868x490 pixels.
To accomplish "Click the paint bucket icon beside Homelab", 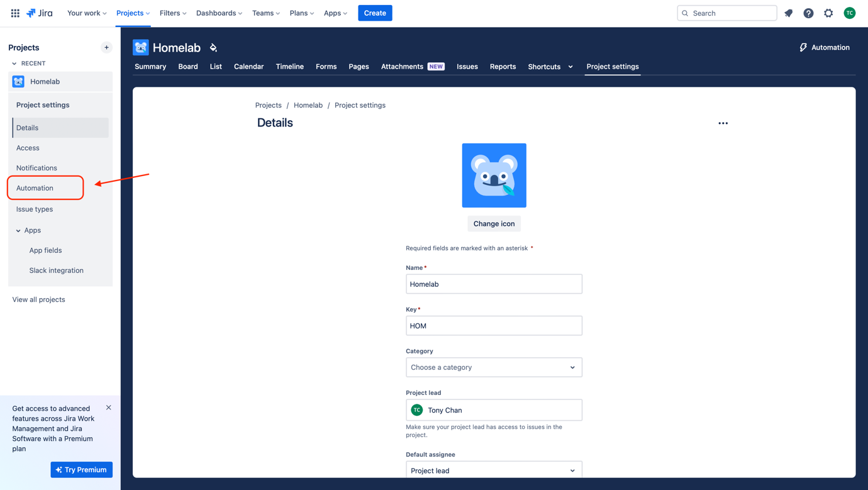I will pyautogui.click(x=213, y=47).
